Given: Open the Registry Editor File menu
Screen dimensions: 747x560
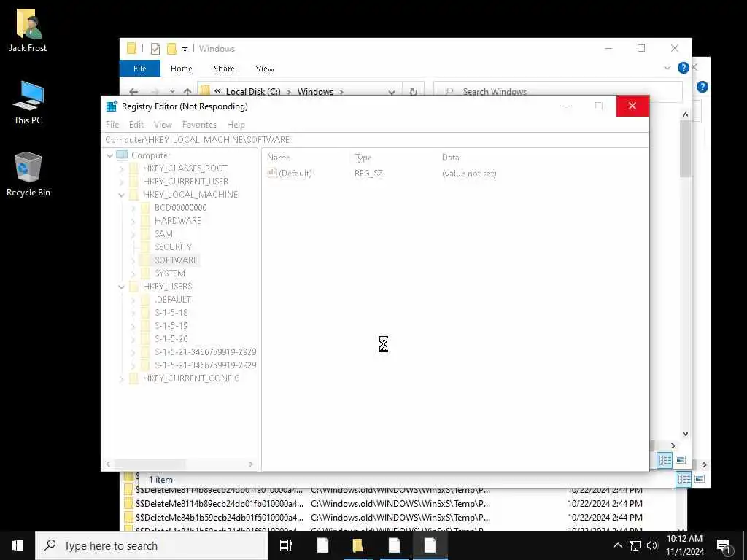Looking at the screenshot, I should [112, 125].
